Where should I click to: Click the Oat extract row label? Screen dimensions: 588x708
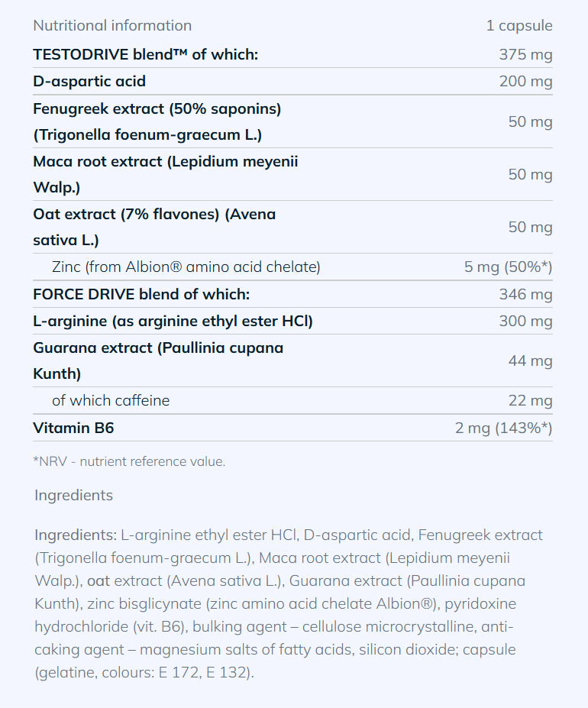(x=154, y=227)
